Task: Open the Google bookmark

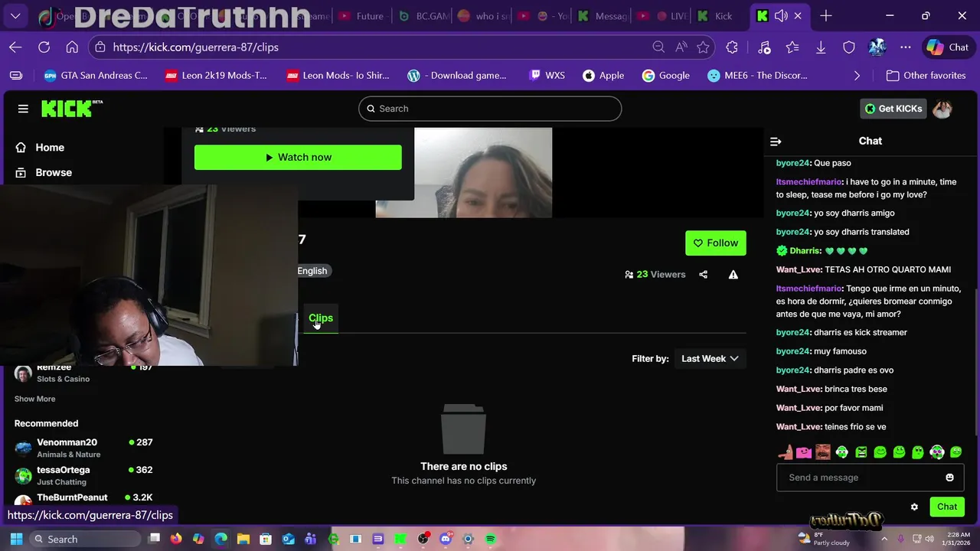Action: coord(666,76)
